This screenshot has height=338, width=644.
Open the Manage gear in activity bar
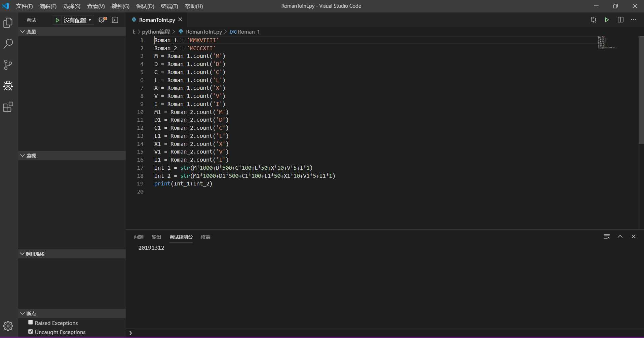coord(8,326)
